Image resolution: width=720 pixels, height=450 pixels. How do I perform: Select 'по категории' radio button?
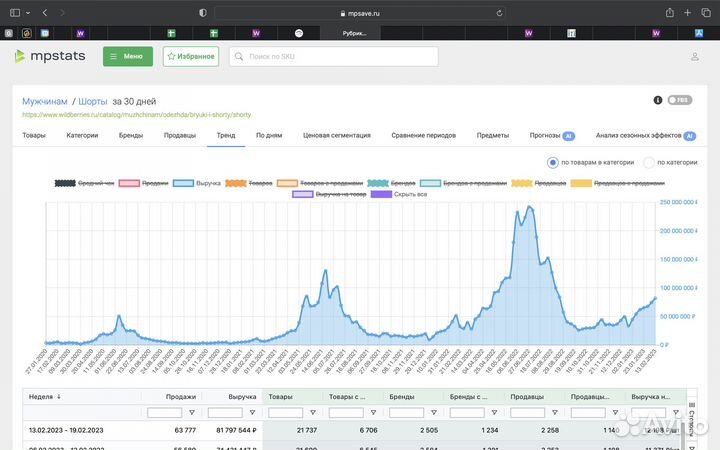[x=649, y=162]
